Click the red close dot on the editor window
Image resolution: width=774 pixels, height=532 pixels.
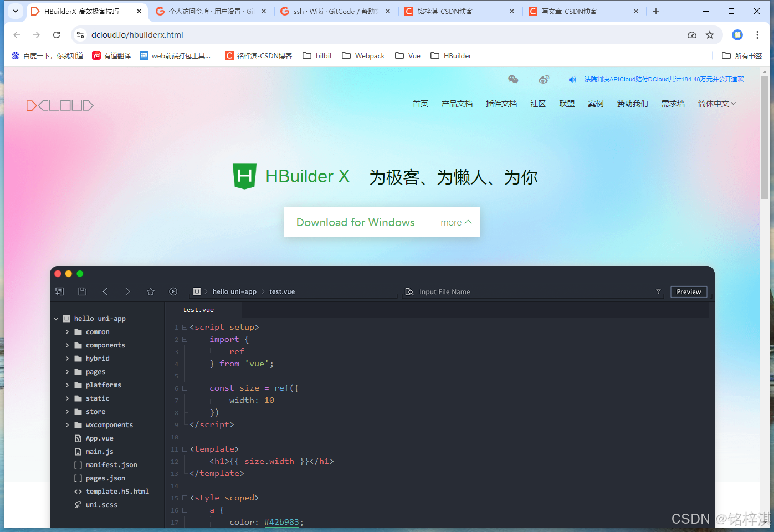tap(58, 274)
